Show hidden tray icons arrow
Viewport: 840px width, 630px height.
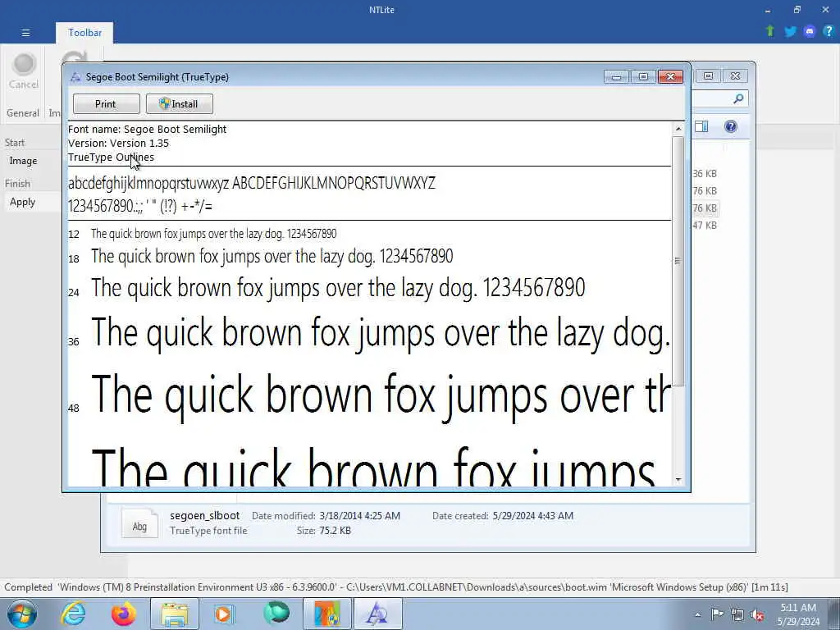[697, 615]
